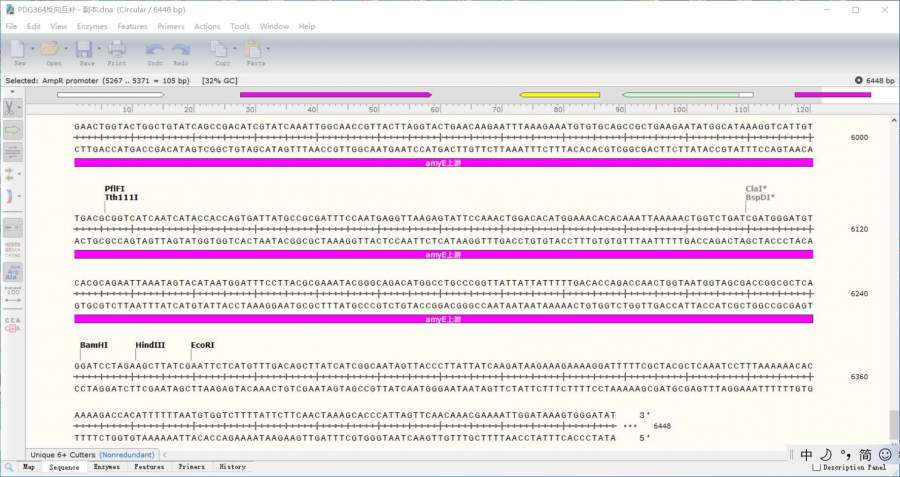Image resolution: width=900 pixels, height=477 pixels.
Task: Click the magnifier search icon at bottom left
Action: 9,467
